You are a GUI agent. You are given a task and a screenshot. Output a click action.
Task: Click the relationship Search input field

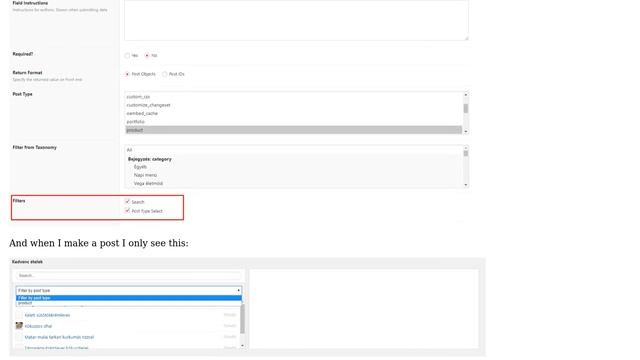129,276
